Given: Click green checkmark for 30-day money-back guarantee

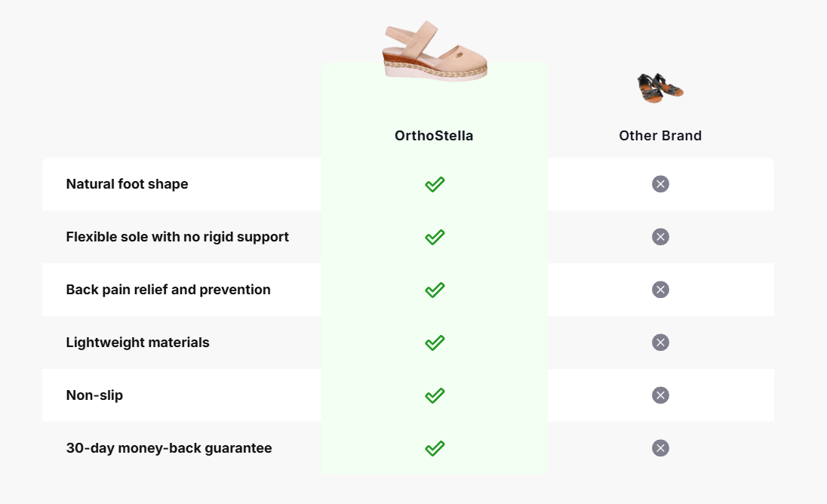Looking at the screenshot, I should (435, 448).
